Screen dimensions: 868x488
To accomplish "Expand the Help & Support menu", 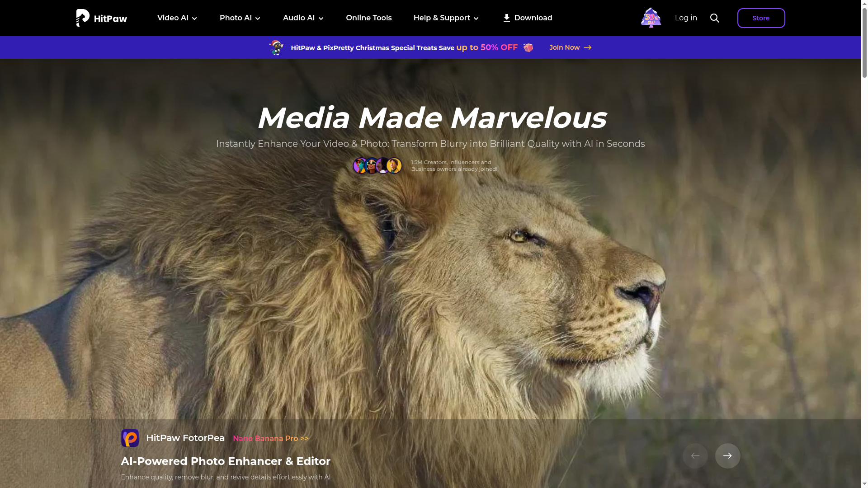I will point(446,18).
